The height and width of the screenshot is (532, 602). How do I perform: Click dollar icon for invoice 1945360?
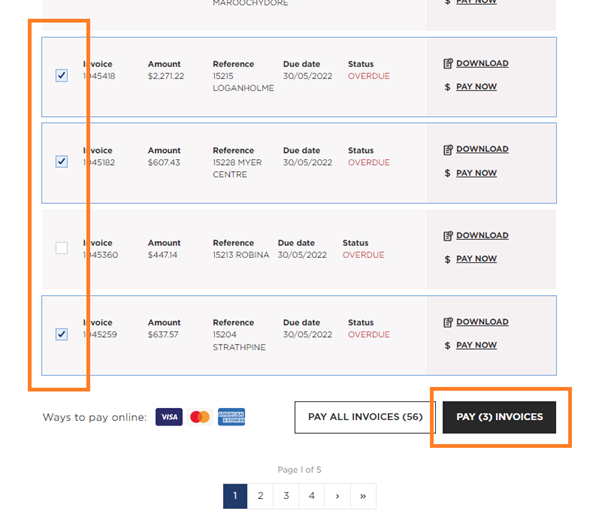[x=447, y=259]
